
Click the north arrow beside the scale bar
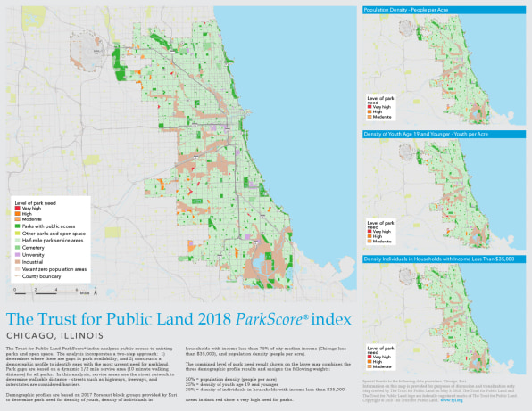(x=95, y=292)
